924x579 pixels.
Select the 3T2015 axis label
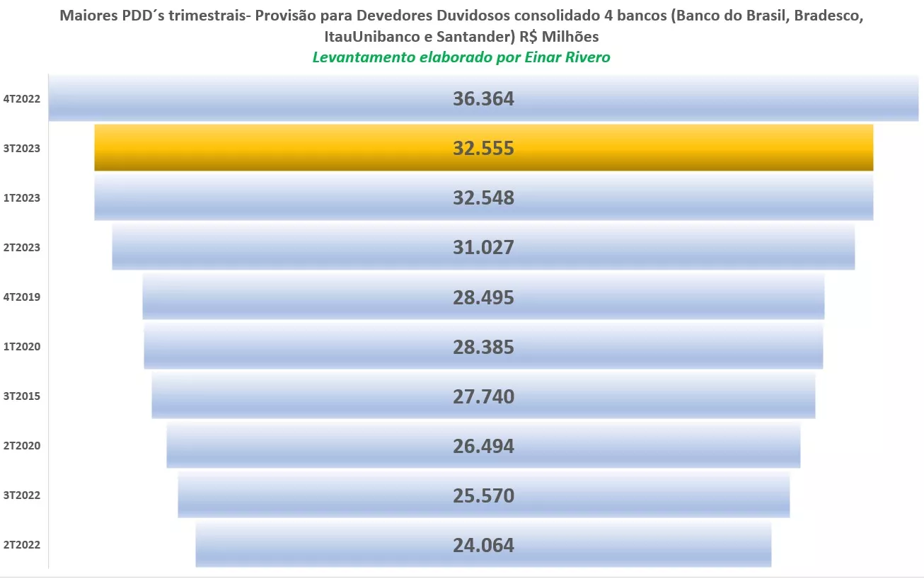[22, 396]
